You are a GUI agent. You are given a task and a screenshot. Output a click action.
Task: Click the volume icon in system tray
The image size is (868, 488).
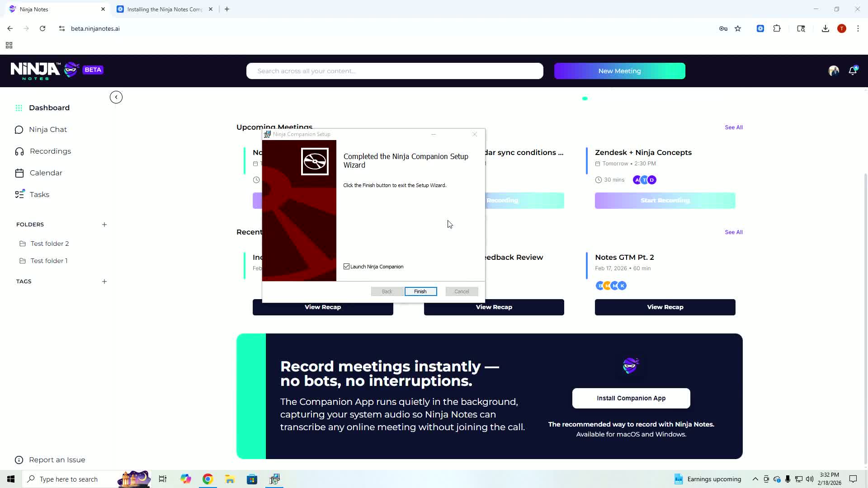pos(810,479)
